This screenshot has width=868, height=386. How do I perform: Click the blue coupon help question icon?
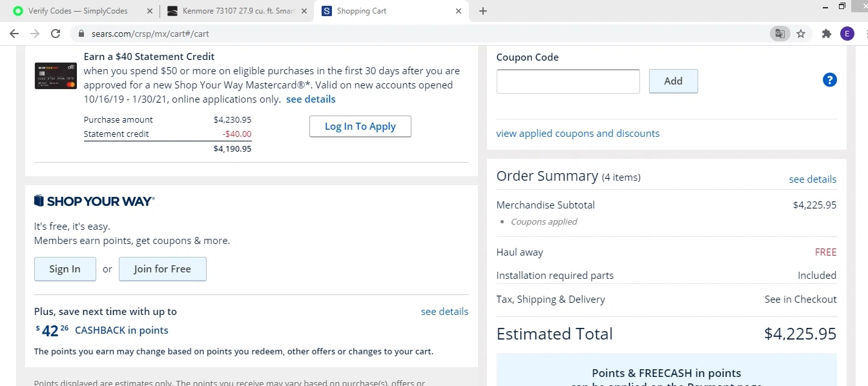[830, 80]
